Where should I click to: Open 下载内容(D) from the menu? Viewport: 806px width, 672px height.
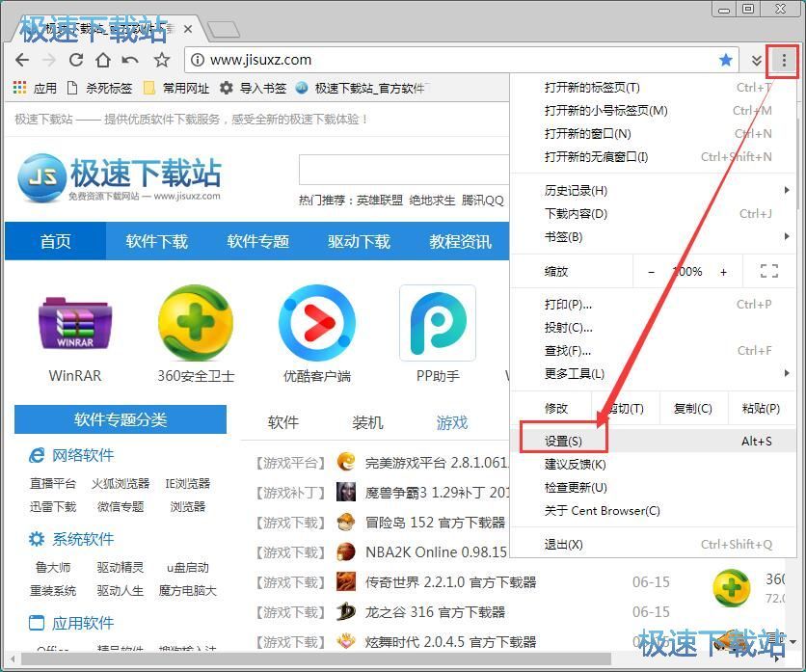(x=653, y=214)
